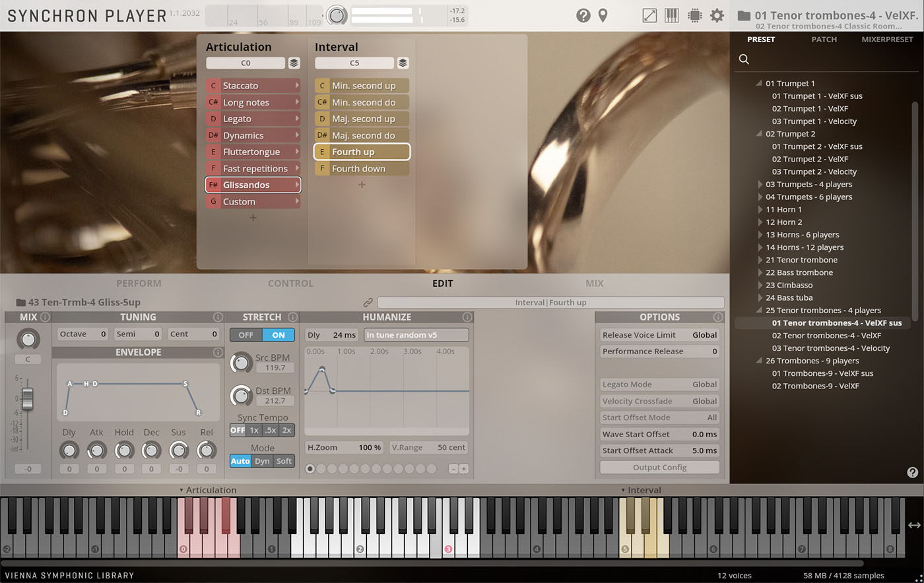Show the keyboard piano icon in header
The image size is (924, 583).
click(672, 15)
